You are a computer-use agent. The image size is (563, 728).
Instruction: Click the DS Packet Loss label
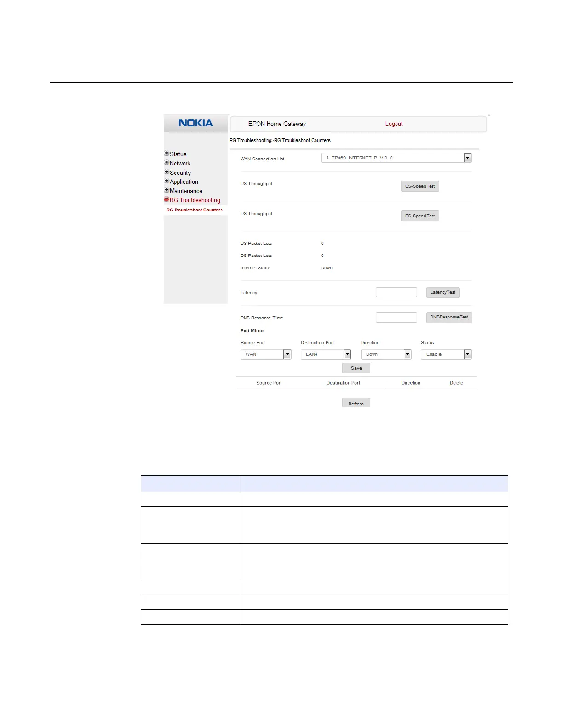point(256,256)
